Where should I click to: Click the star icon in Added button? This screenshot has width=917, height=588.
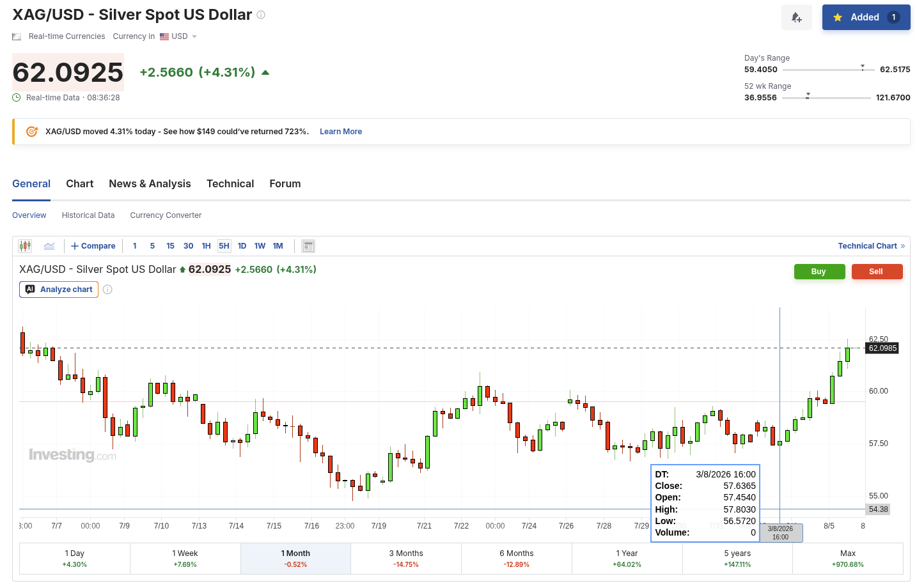tap(838, 17)
